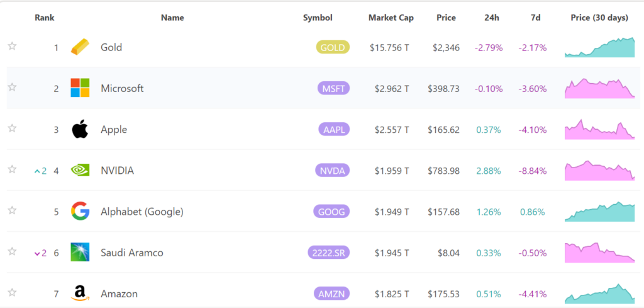Open the Alphabet (Google) company link
Image resolution: width=644 pixels, height=308 pixels.
click(142, 212)
